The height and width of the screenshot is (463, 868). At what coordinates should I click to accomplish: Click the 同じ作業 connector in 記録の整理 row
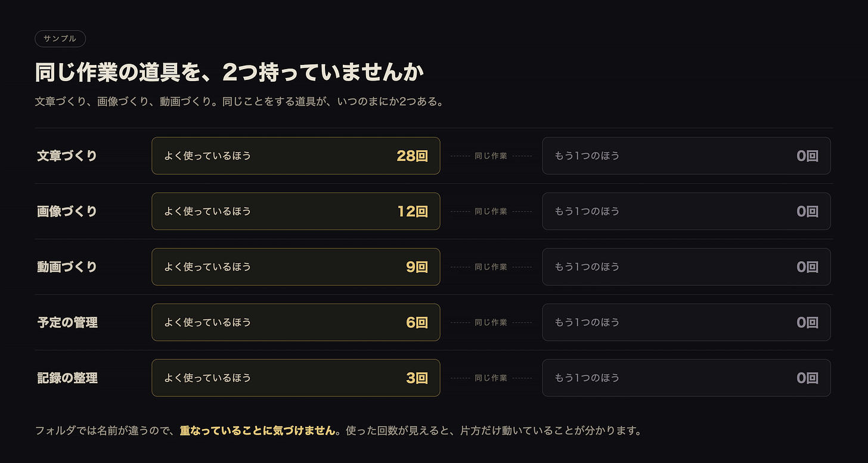coord(491,378)
